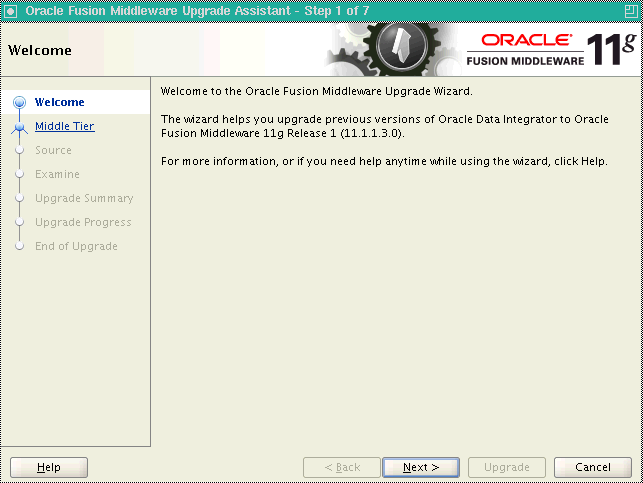Click the Upgrade Summary step label
Image resolution: width=643 pixels, height=483 pixels.
pyautogui.click(x=84, y=198)
